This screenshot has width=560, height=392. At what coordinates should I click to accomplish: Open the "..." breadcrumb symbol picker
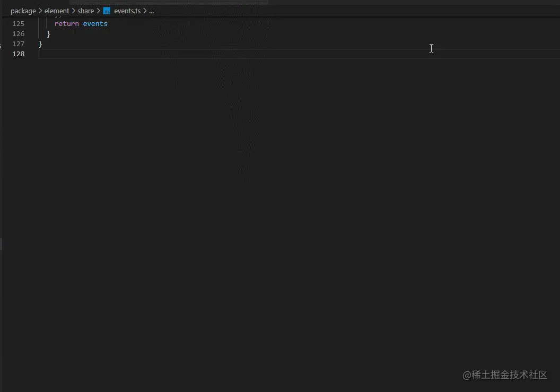tap(151, 11)
